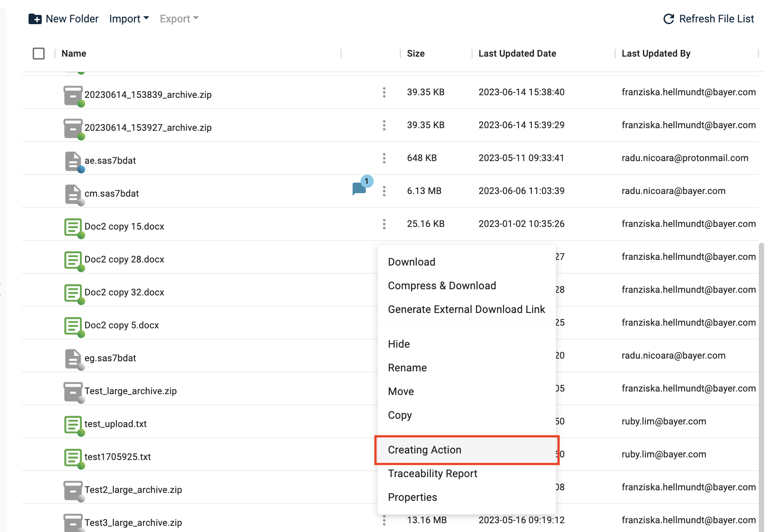Open the test_upload.txt file

[x=115, y=424]
